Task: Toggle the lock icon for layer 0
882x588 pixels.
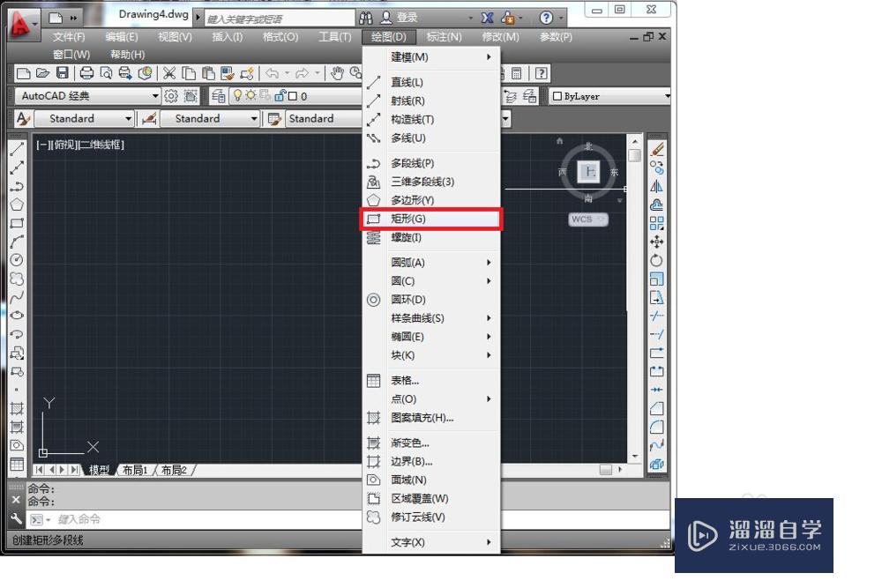Action: point(280,97)
